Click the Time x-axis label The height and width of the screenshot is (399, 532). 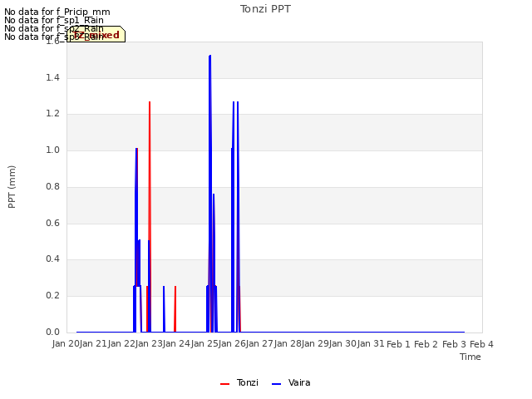pyautogui.click(x=470, y=357)
